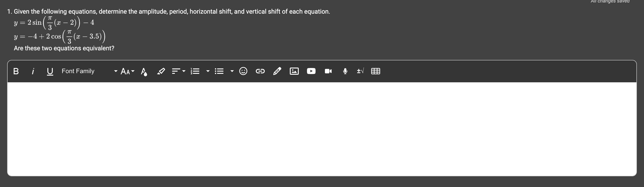This screenshot has height=187, width=644.
Task: Open the font size dropdown
Action: point(127,71)
